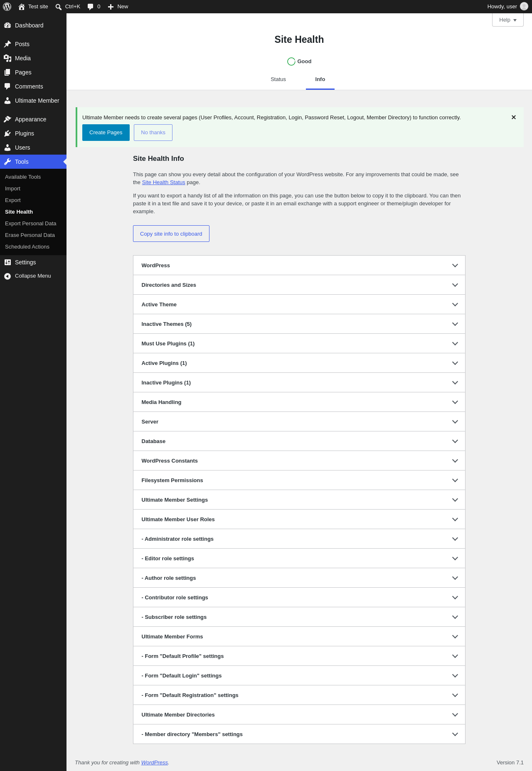Expand the Directories and Sizes section
The image size is (532, 771).
pyautogui.click(x=299, y=285)
